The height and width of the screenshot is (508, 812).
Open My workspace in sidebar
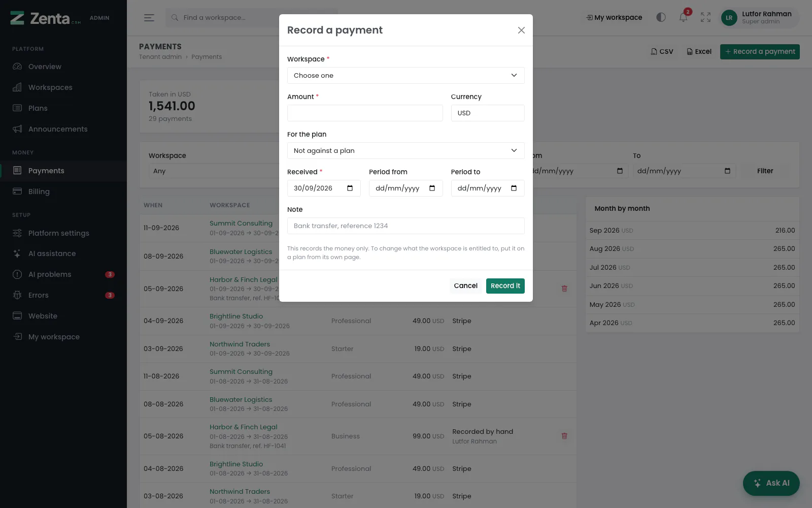(63, 337)
